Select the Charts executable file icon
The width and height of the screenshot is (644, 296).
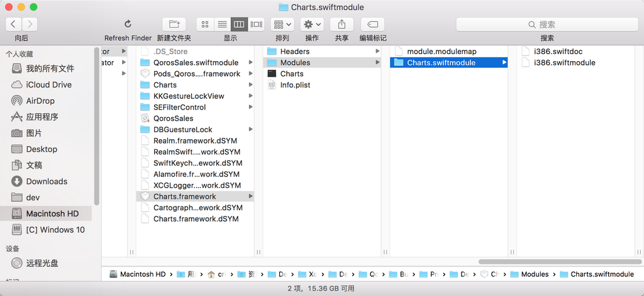(x=272, y=74)
